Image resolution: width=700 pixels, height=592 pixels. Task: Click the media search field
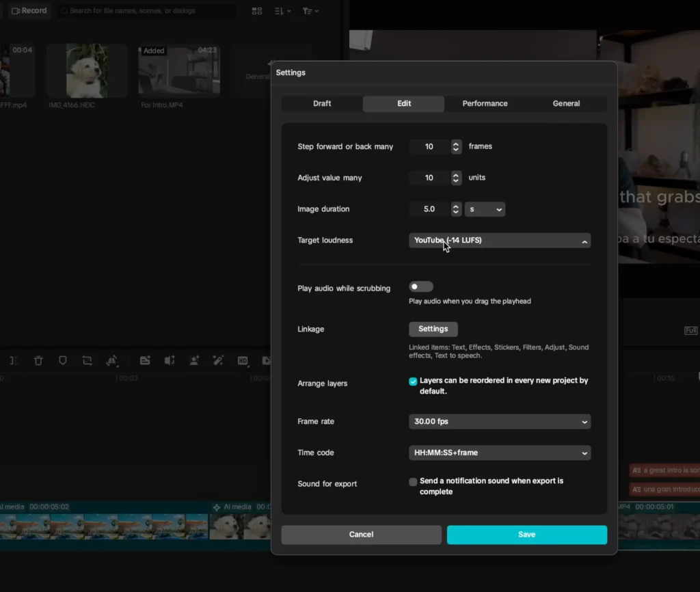click(146, 10)
